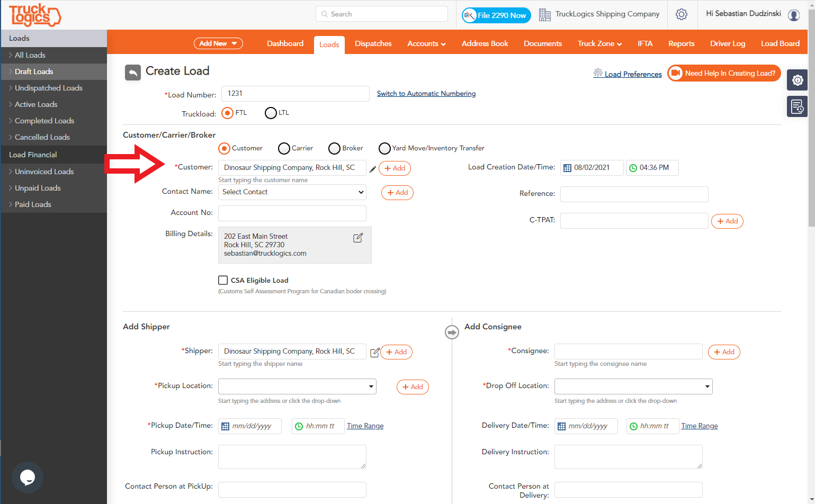Screen dimensions: 815x504
Task: Choose the Broker radio button
Action: (334, 148)
